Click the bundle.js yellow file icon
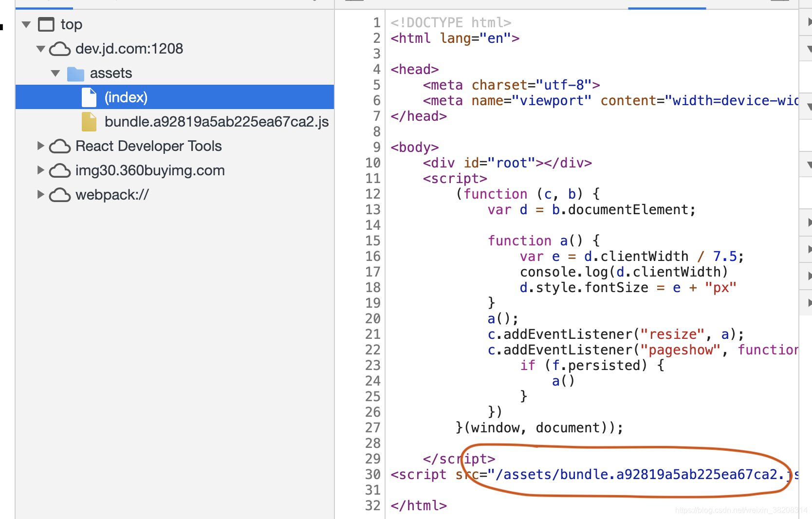812x519 pixels. coord(89,122)
